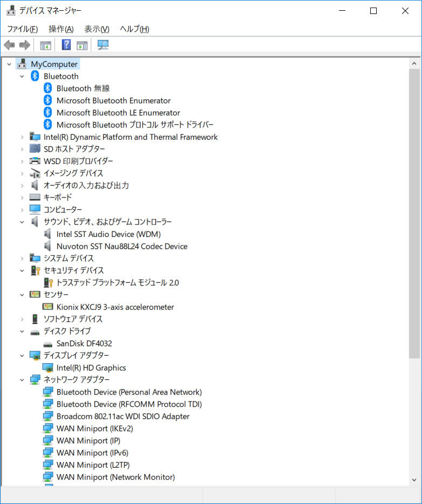Collapse the Bluetooth category

coord(22,77)
